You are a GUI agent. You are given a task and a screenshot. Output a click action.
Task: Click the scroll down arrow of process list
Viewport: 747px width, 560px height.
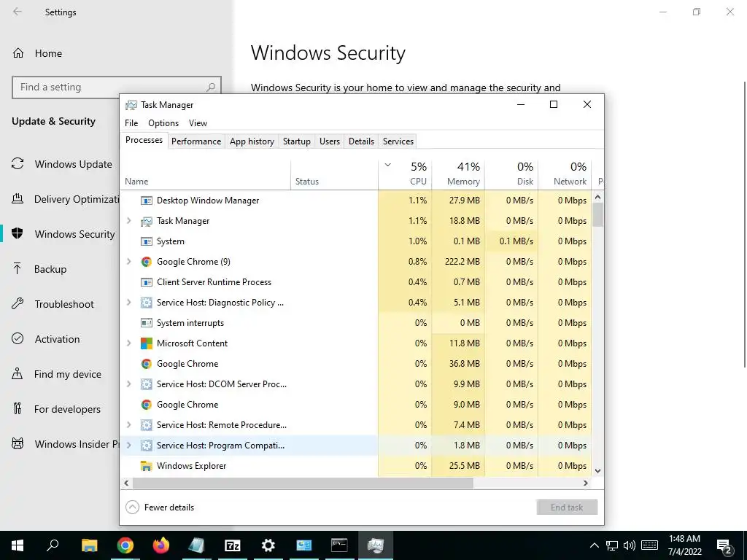pyautogui.click(x=598, y=471)
